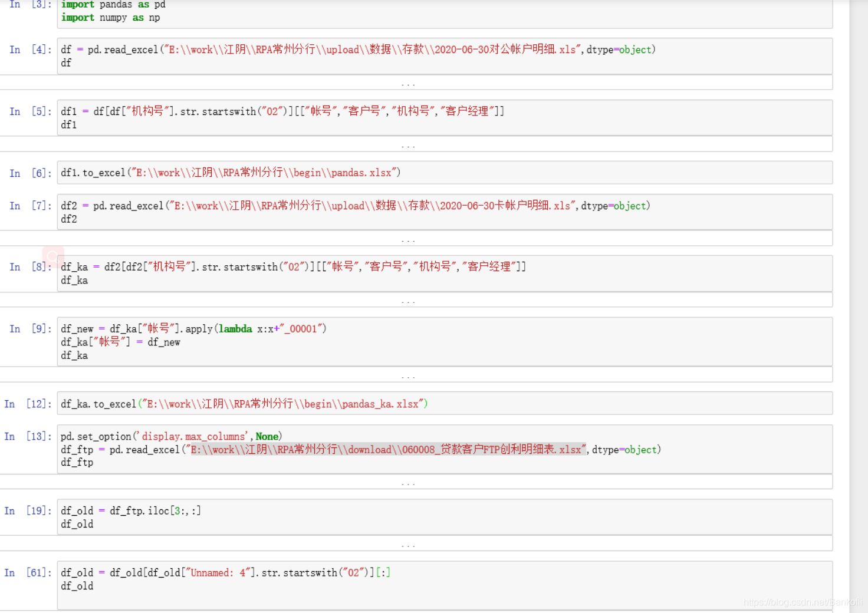Focus the cell filtering df_old by Unnamed: 4
The image size is (868, 613).
[445, 585]
